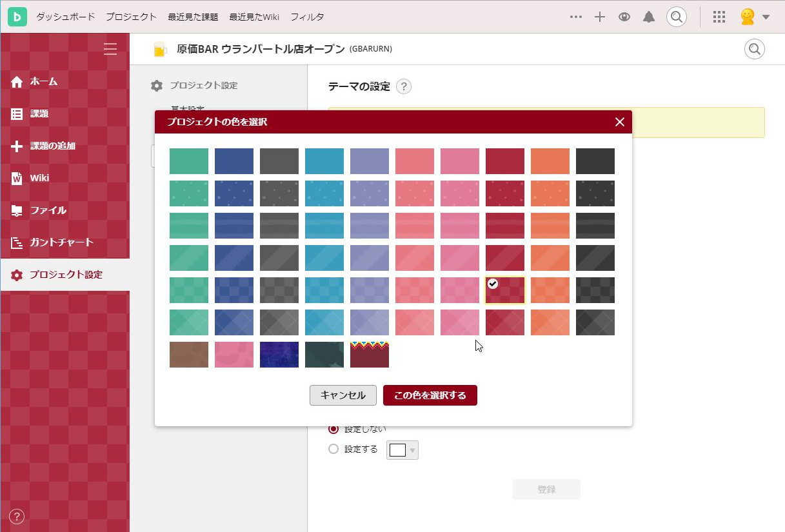Click the キャンセル button
This screenshot has width=785, height=532.
343,395
